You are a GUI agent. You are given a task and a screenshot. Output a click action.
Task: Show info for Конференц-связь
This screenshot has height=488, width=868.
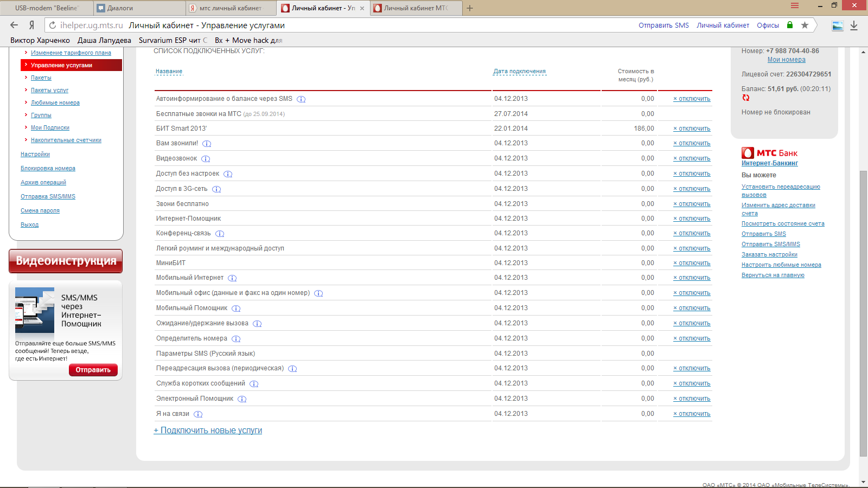(220, 234)
